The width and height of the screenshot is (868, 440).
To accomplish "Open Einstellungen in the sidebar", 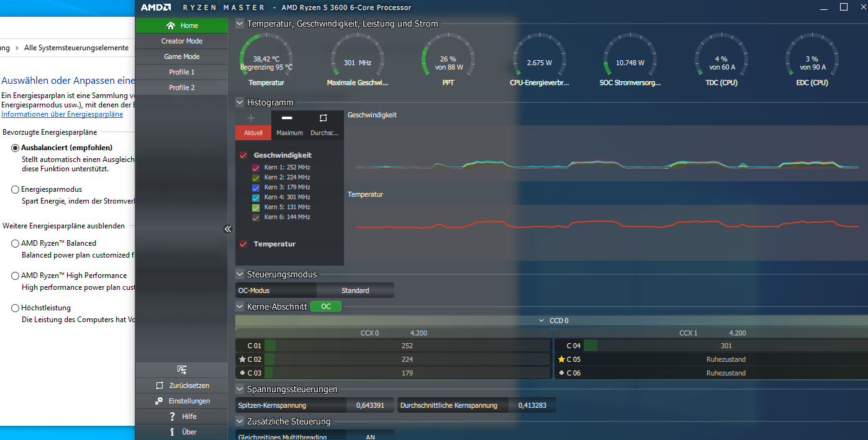I will [181, 401].
